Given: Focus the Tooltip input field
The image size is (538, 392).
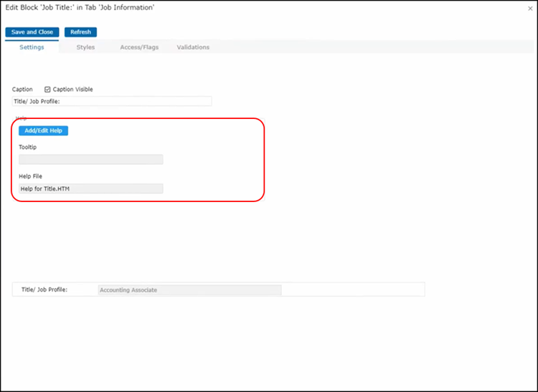Looking at the screenshot, I should pyautogui.click(x=91, y=160).
